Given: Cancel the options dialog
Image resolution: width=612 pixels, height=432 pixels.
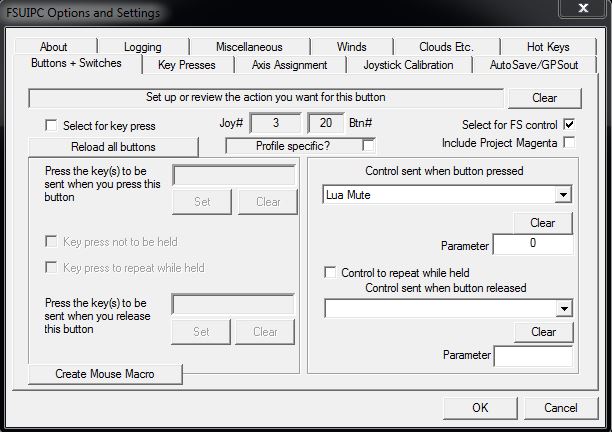Looking at the screenshot, I should (560, 407).
